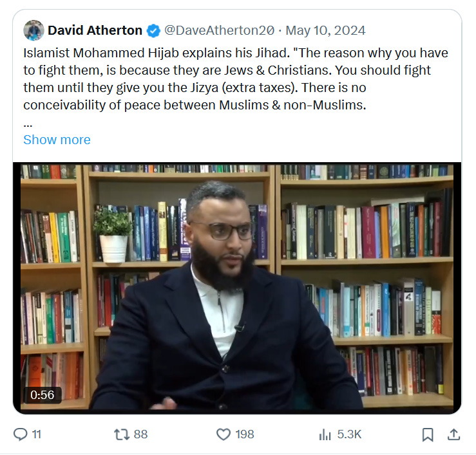Image resolution: width=476 pixels, height=455 pixels.
Task: Open David Atherton's profile avatar
Action: point(33,30)
